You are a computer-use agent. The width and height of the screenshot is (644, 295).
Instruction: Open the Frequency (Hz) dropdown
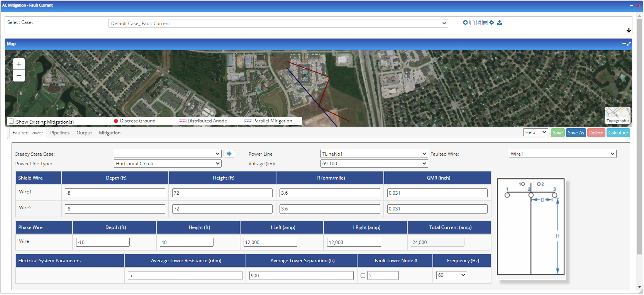(451, 275)
